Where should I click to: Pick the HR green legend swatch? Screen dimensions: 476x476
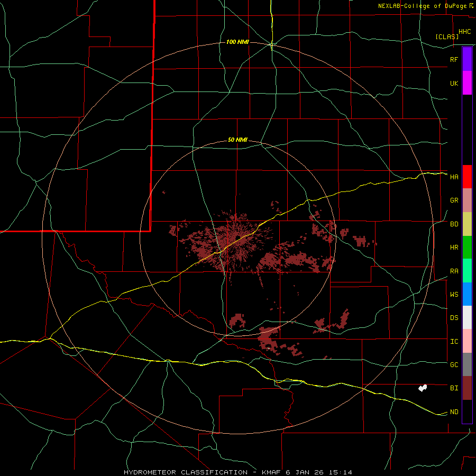tap(467, 248)
